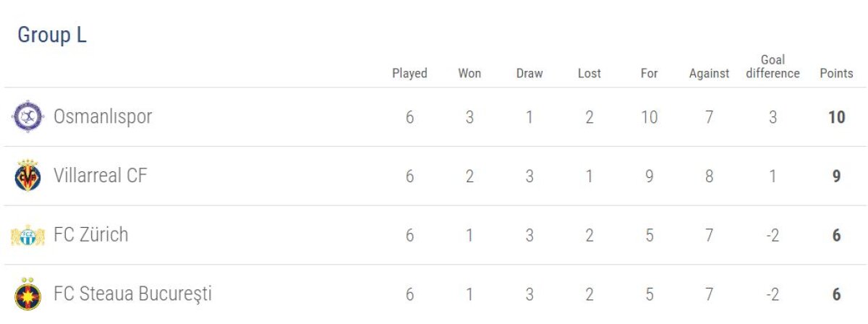
Task: Click Osmanlıspor's goals for value 10
Action: pyautogui.click(x=650, y=117)
